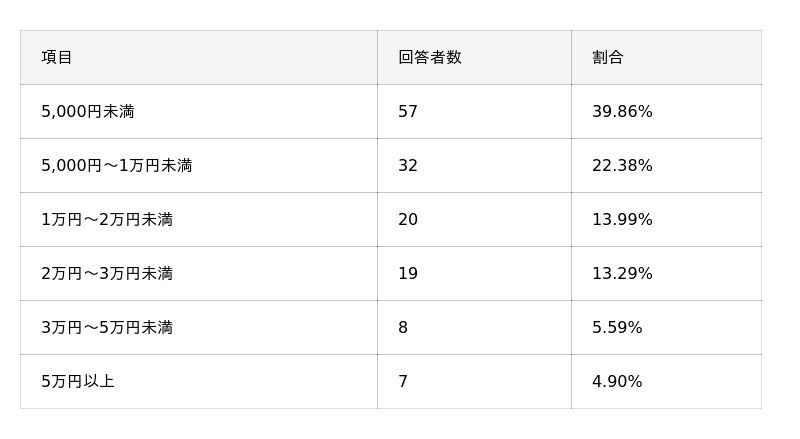The width and height of the screenshot is (800, 439).
Task: Click the 5,000円～1万円未満 cell
Action: (x=117, y=166)
